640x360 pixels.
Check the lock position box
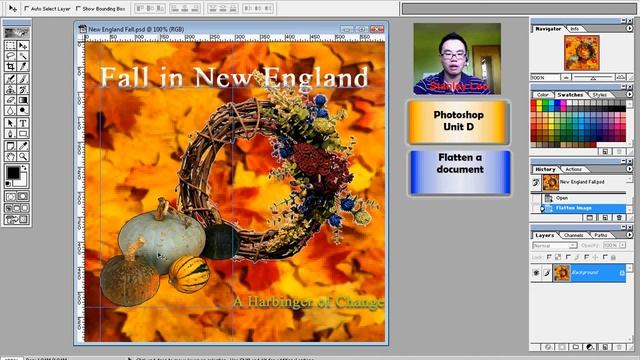point(587,257)
